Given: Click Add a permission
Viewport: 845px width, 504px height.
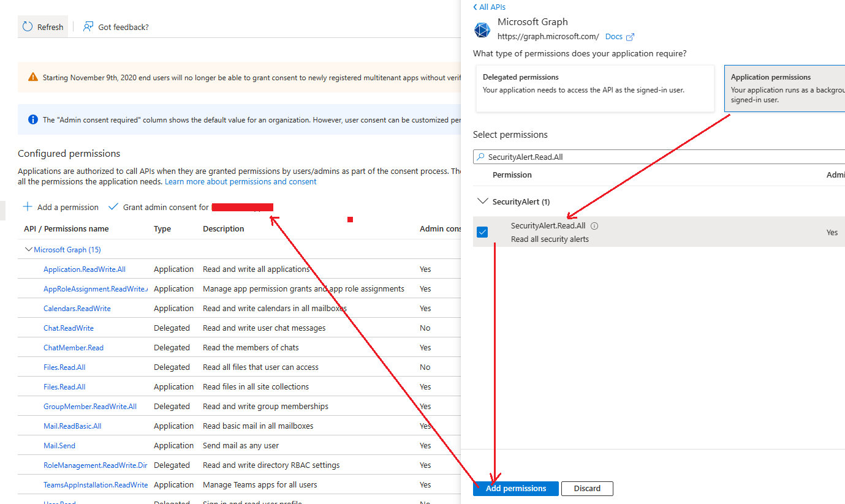Looking at the screenshot, I should 61,207.
